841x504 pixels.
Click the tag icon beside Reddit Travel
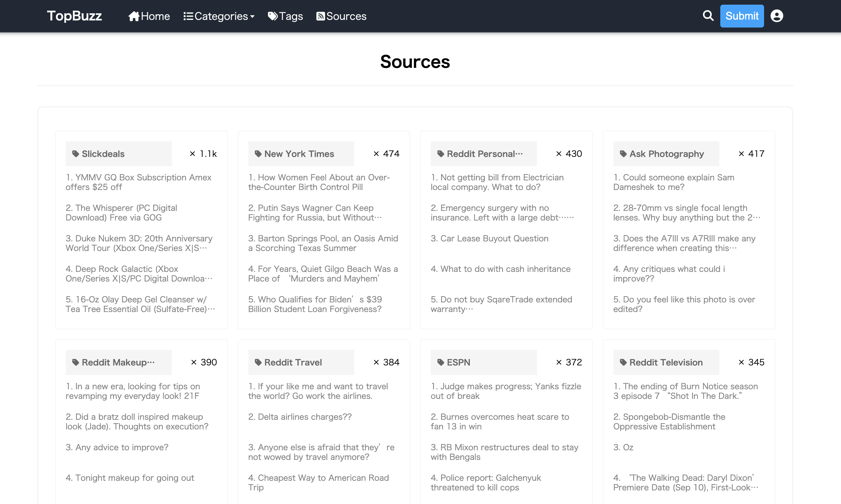tap(258, 362)
